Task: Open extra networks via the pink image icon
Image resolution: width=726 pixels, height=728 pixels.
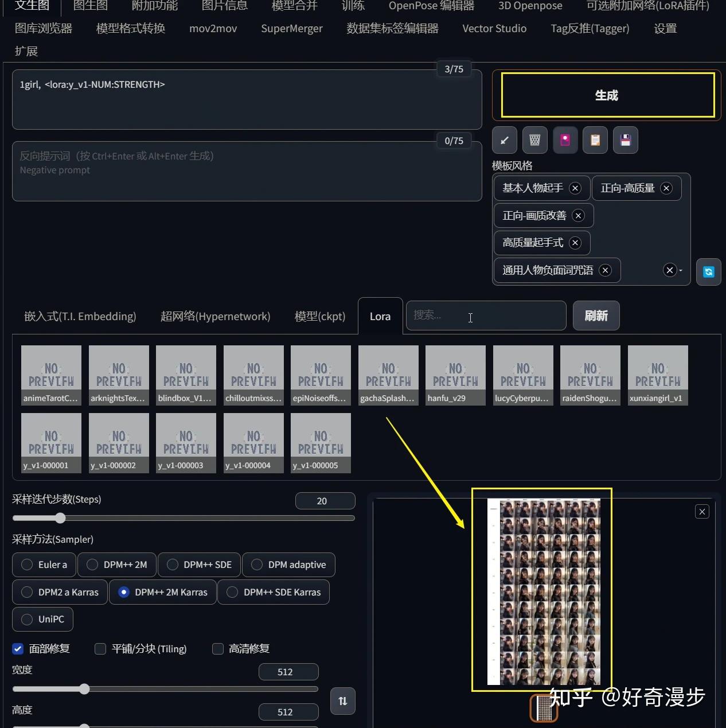Action: 565,140
